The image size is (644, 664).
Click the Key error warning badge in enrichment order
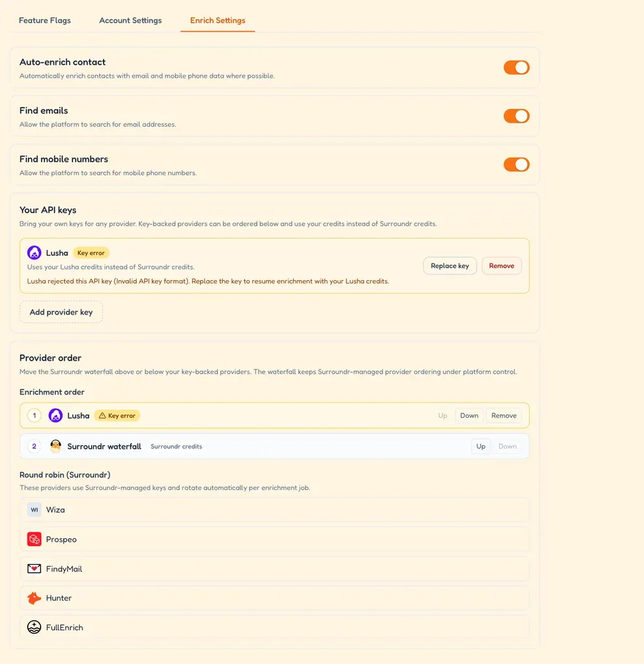coord(117,415)
